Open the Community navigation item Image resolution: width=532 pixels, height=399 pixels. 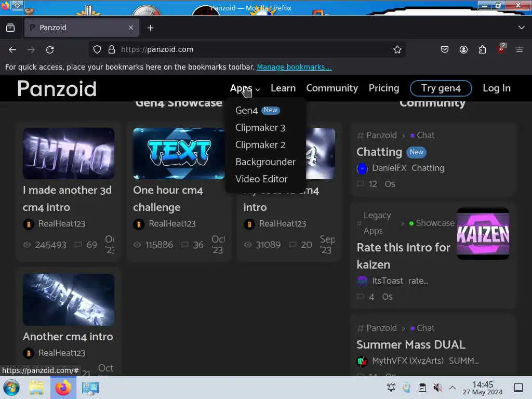click(332, 88)
